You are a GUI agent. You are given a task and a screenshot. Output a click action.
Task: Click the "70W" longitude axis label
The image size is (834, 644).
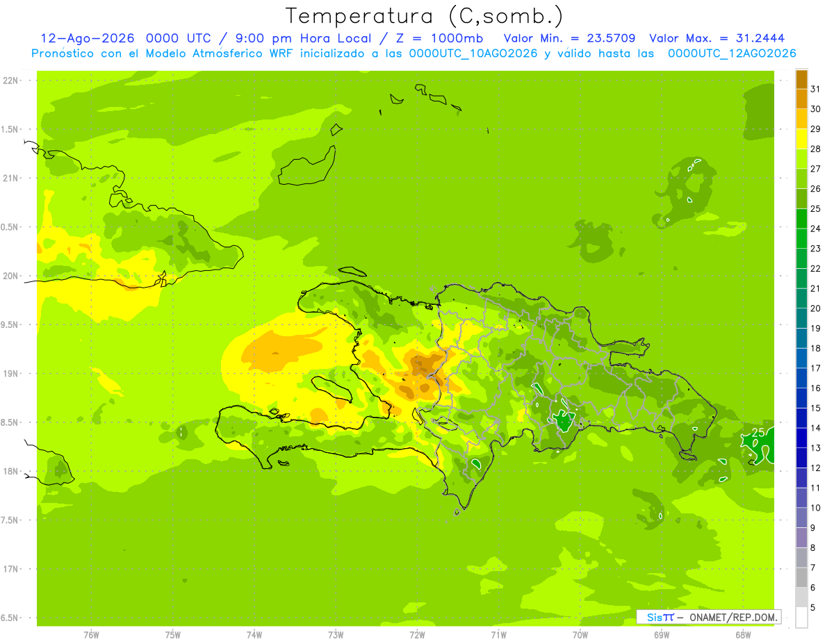[580, 635]
